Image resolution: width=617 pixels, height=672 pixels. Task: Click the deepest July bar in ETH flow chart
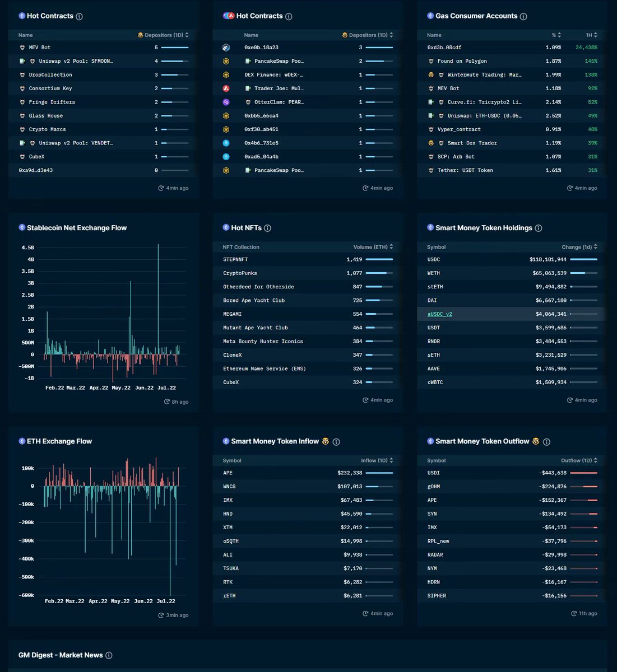point(170,540)
